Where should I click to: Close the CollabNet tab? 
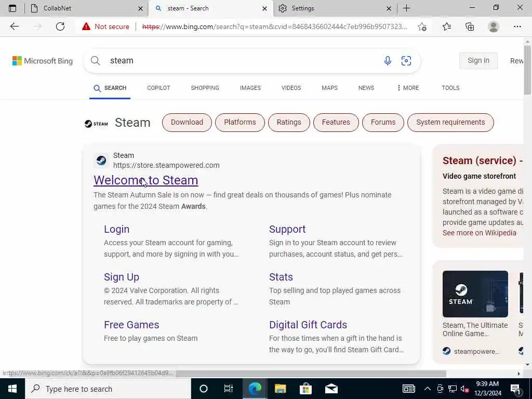140,8
